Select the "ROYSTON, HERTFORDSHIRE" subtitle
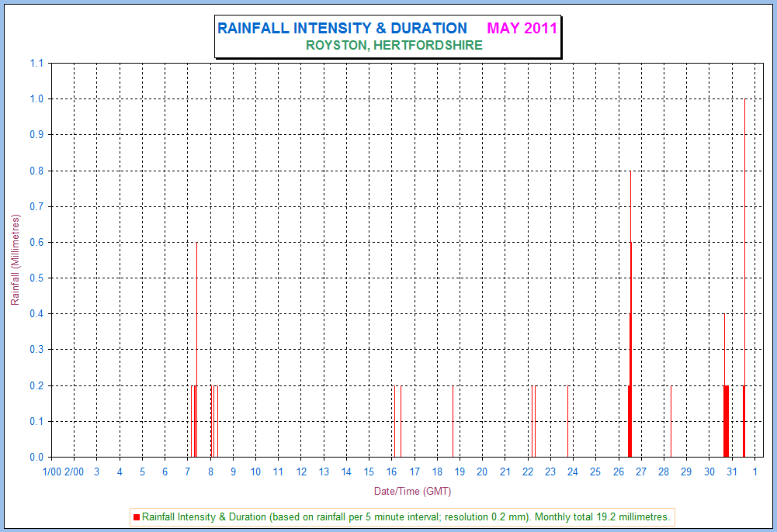This screenshot has width=777, height=532. tap(394, 46)
